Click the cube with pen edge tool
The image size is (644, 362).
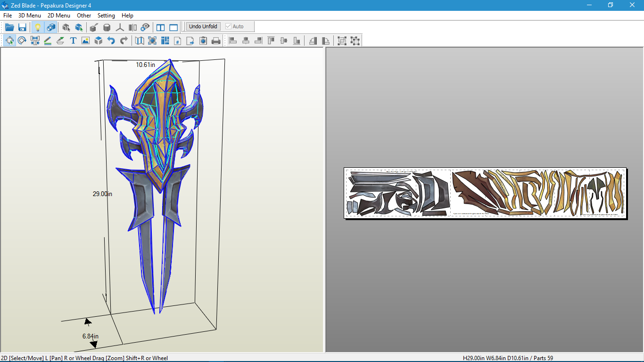[94, 27]
